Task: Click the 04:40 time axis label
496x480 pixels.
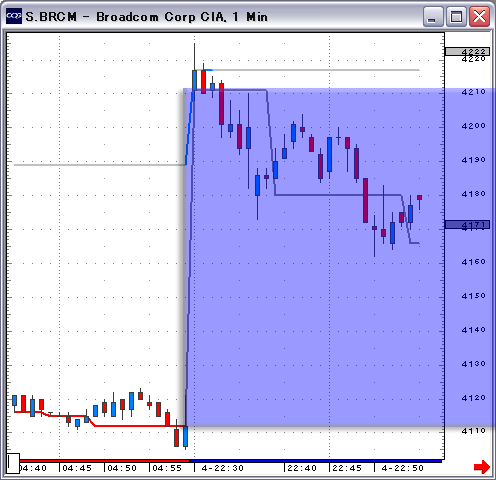Action: click(x=33, y=468)
